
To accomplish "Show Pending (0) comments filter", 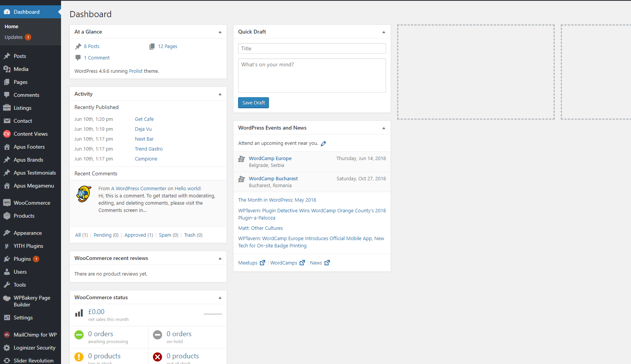I will tap(106, 235).
